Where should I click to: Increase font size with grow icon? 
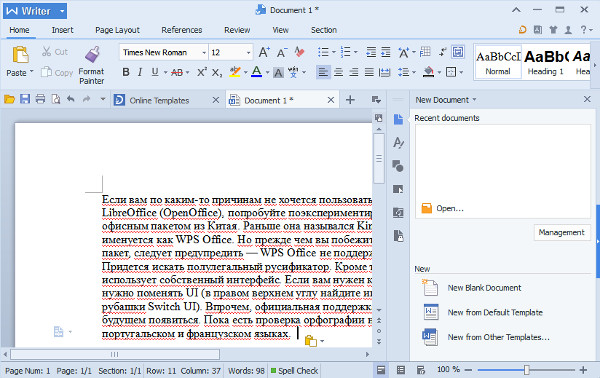coord(264,52)
